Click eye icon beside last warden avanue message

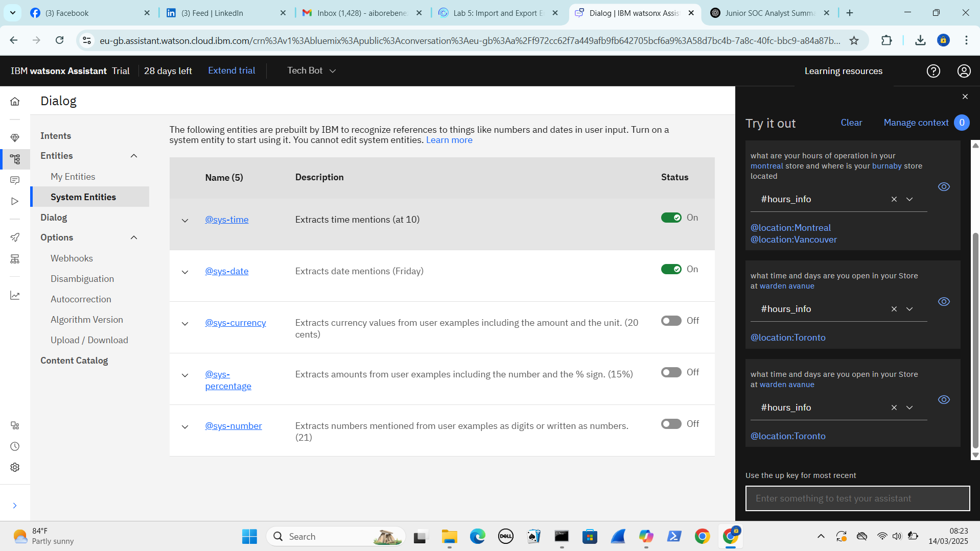tap(944, 400)
